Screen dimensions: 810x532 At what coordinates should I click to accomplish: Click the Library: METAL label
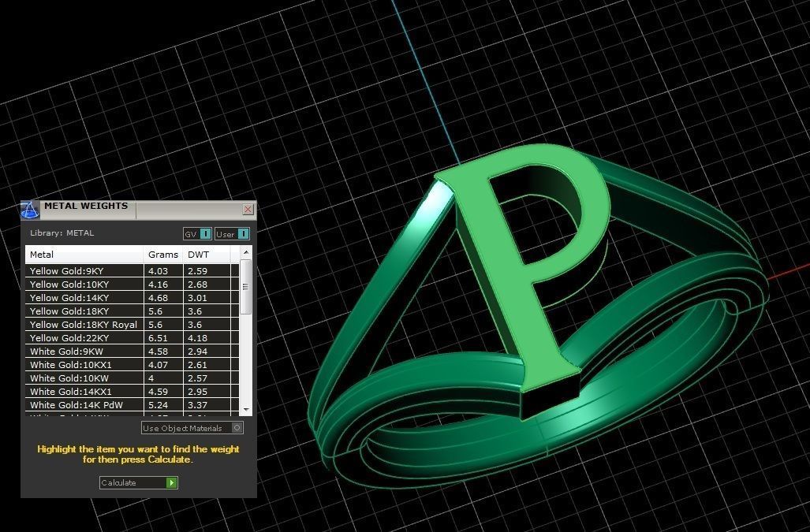62,233
